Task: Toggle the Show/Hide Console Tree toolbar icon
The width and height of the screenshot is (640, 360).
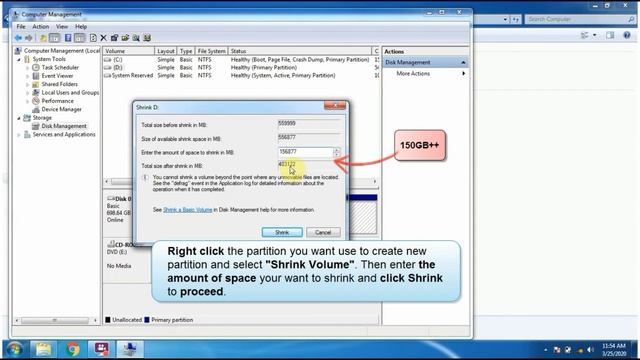Action: [54, 38]
